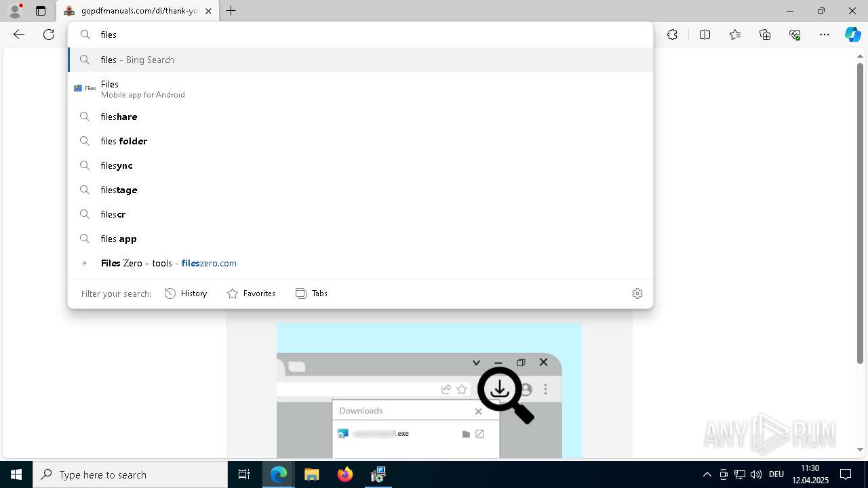Filter search by History

pyautogui.click(x=186, y=293)
